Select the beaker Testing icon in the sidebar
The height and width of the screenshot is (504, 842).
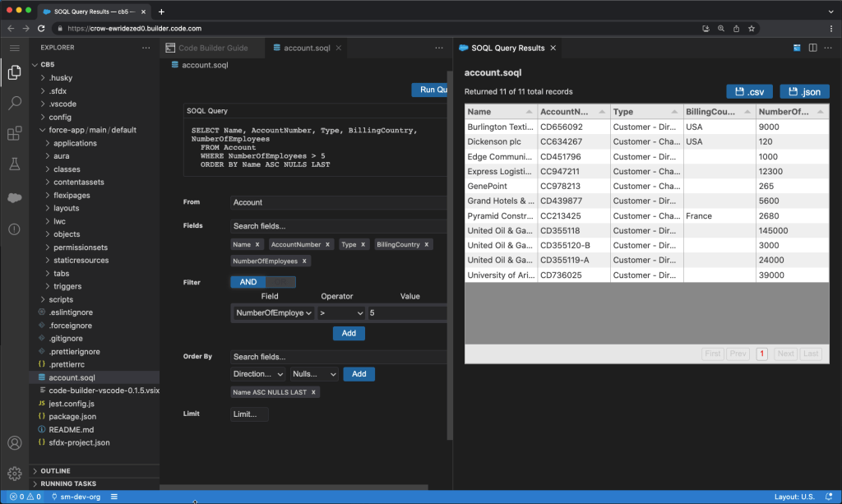pos(12,164)
